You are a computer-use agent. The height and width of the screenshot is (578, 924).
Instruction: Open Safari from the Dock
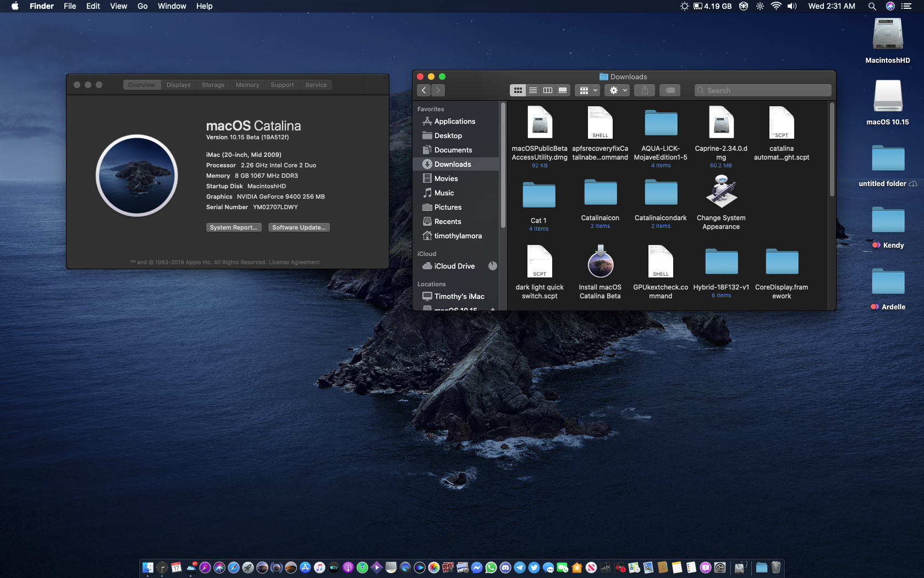[x=233, y=567]
